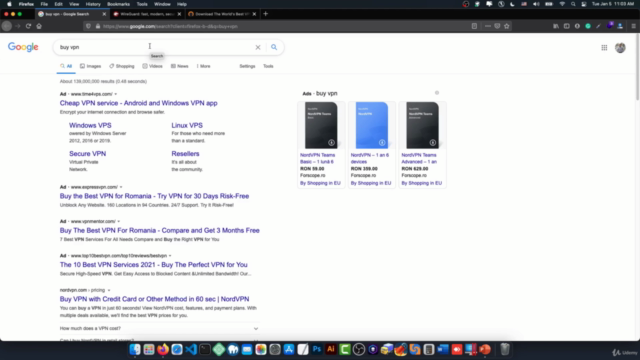The image size is (640, 360).
Task: Open OBS from the Dock
Action: [x=359, y=349]
